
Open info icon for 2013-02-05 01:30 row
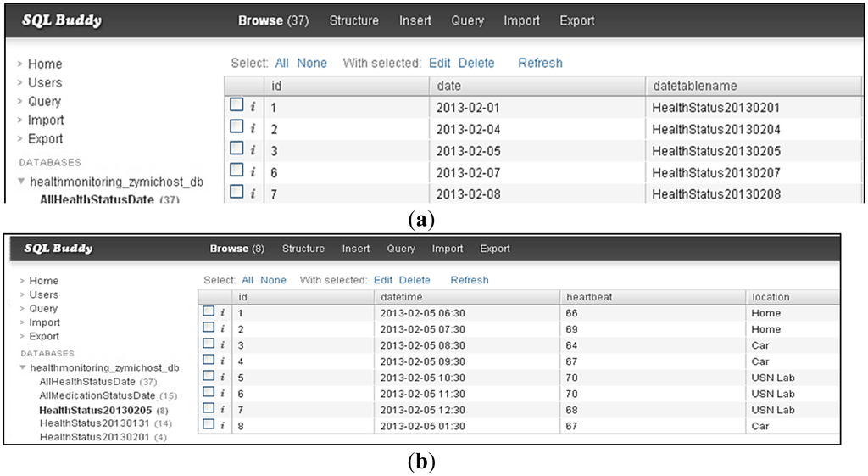coord(223,426)
